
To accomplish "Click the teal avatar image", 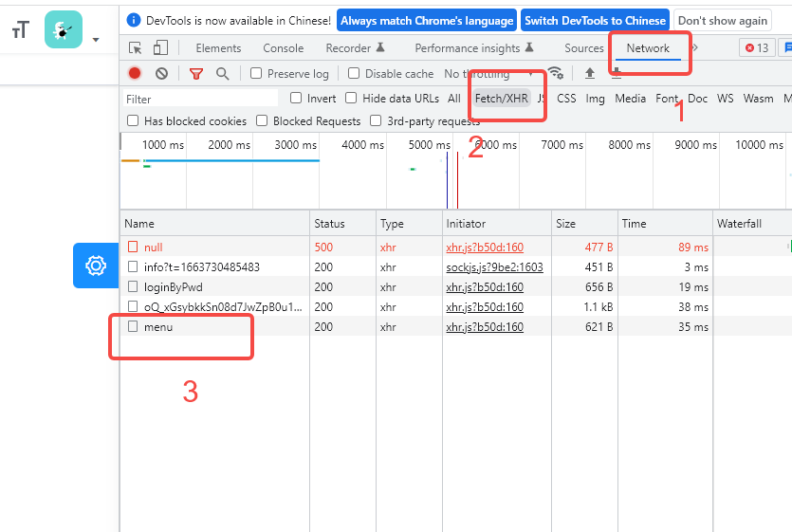I will pyautogui.click(x=64, y=29).
